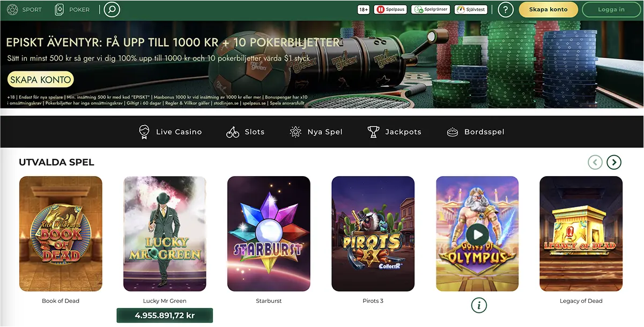The height and width of the screenshot is (327, 644).
Task: Switch to the Nya Spel category
Action: pyautogui.click(x=316, y=131)
